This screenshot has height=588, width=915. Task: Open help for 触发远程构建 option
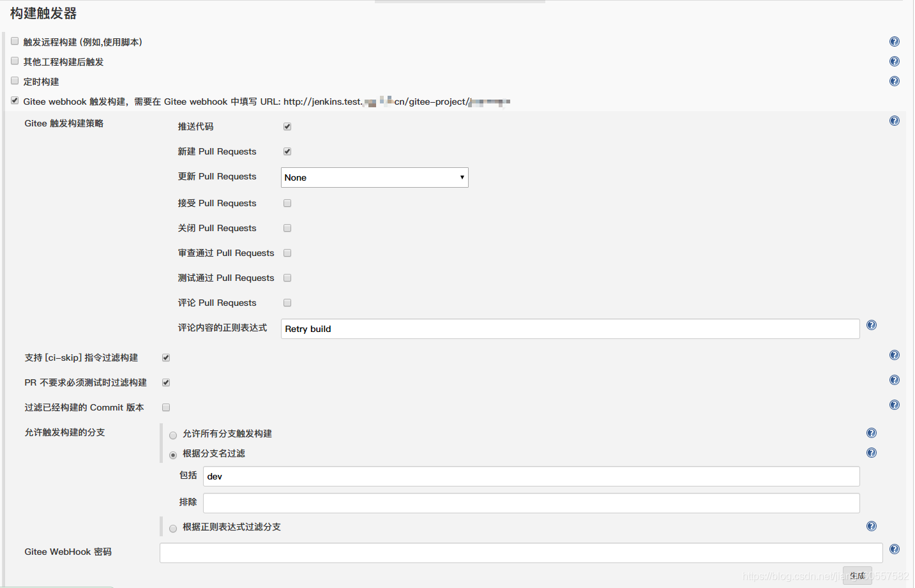pyautogui.click(x=894, y=41)
